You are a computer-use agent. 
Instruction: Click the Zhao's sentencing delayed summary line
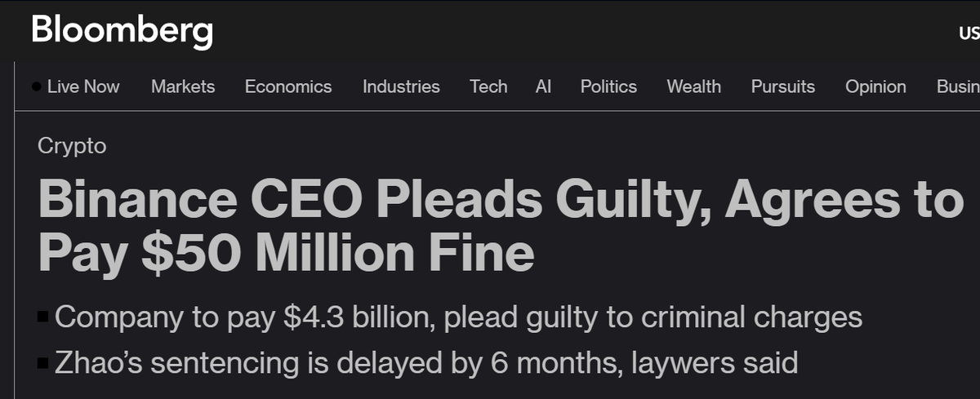point(425,362)
